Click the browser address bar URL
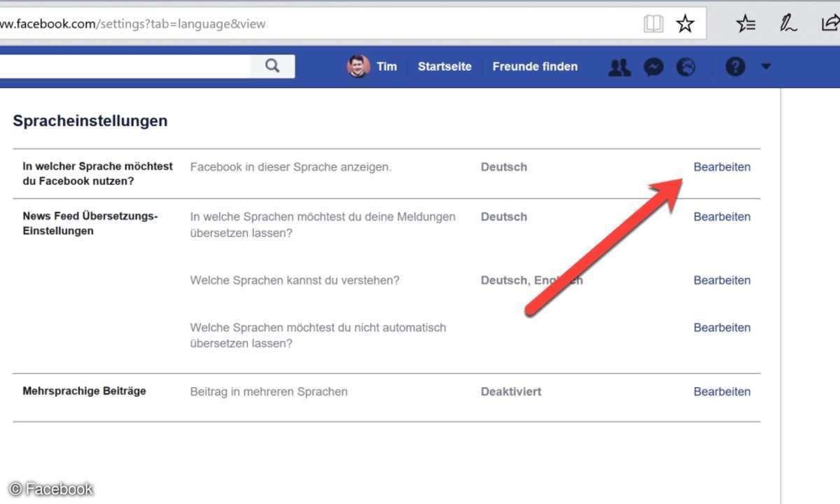This screenshot has width=840, height=504. click(x=133, y=24)
